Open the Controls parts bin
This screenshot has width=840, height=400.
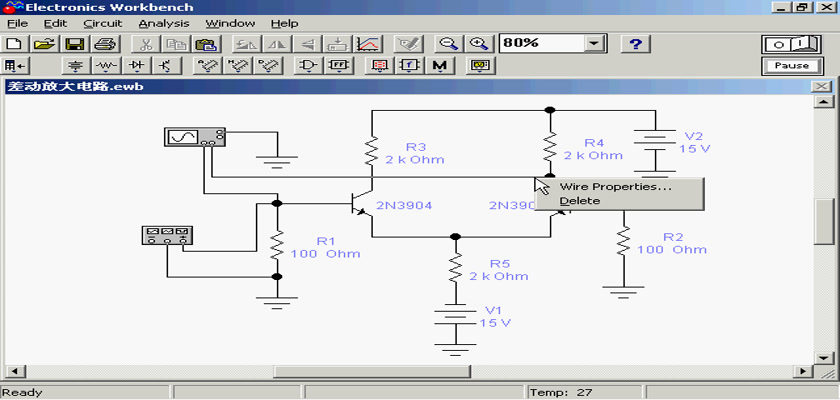pos(409,66)
